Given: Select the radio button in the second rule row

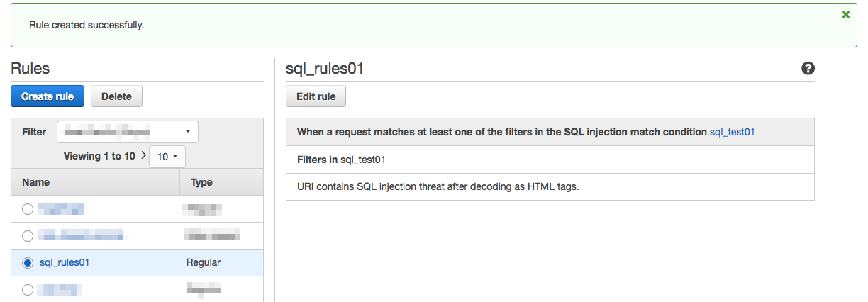Looking at the screenshot, I should [x=28, y=235].
